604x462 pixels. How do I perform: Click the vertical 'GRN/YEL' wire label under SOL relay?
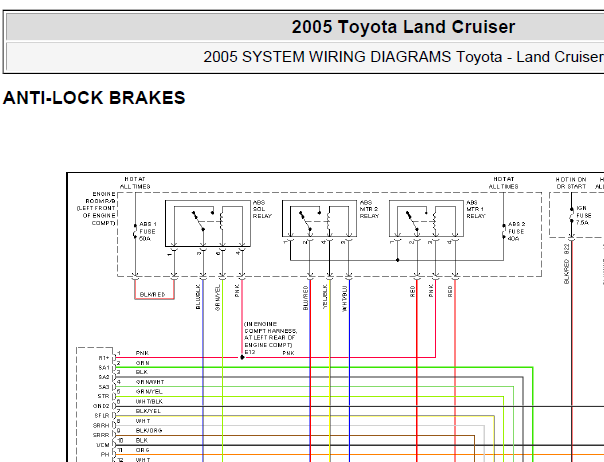pos(218,298)
